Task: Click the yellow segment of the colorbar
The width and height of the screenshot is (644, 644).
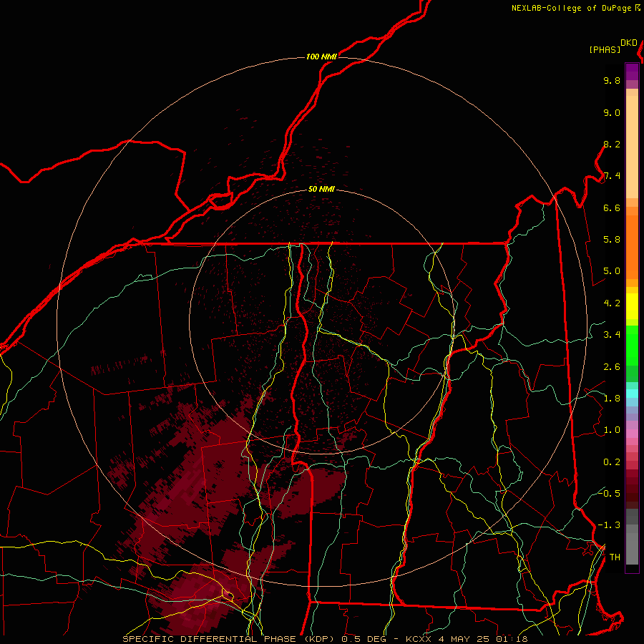Action: [x=632, y=306]
